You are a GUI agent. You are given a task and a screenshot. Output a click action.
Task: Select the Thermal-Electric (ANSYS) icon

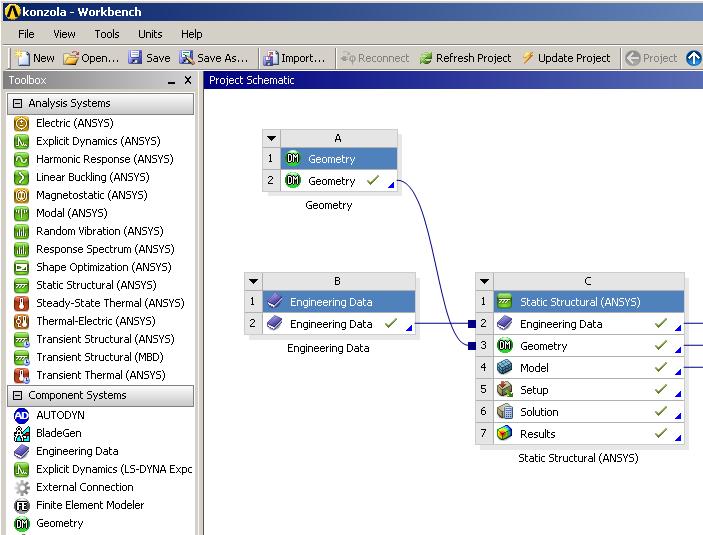click(x=21, y=321)
